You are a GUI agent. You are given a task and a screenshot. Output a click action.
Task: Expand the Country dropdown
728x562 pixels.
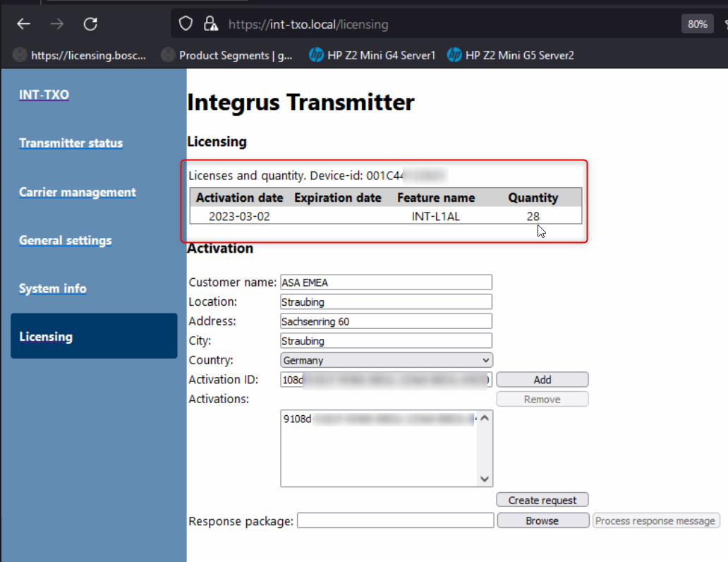click(386, 360)
